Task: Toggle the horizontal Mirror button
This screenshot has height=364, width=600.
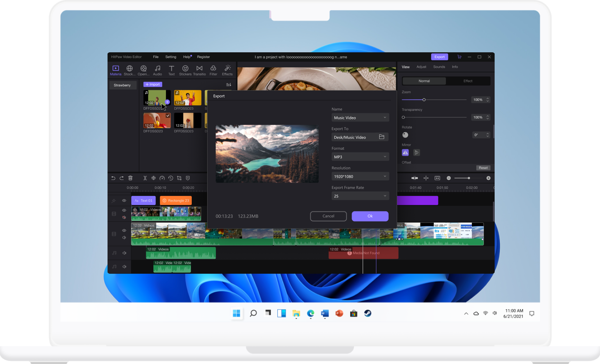Action: click(x=405, y=153)
